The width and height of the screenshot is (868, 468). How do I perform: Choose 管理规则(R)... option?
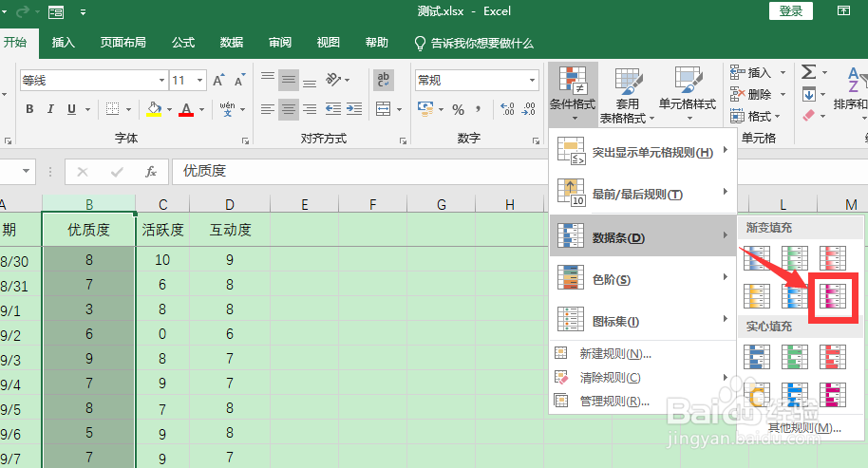coord(643,401)
